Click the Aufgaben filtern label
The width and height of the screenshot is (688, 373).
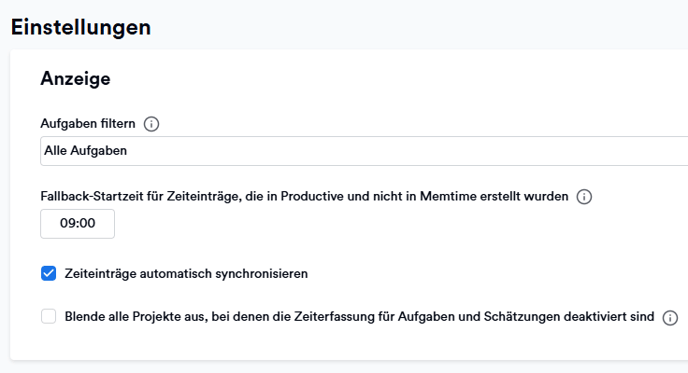tap(88, 124)
